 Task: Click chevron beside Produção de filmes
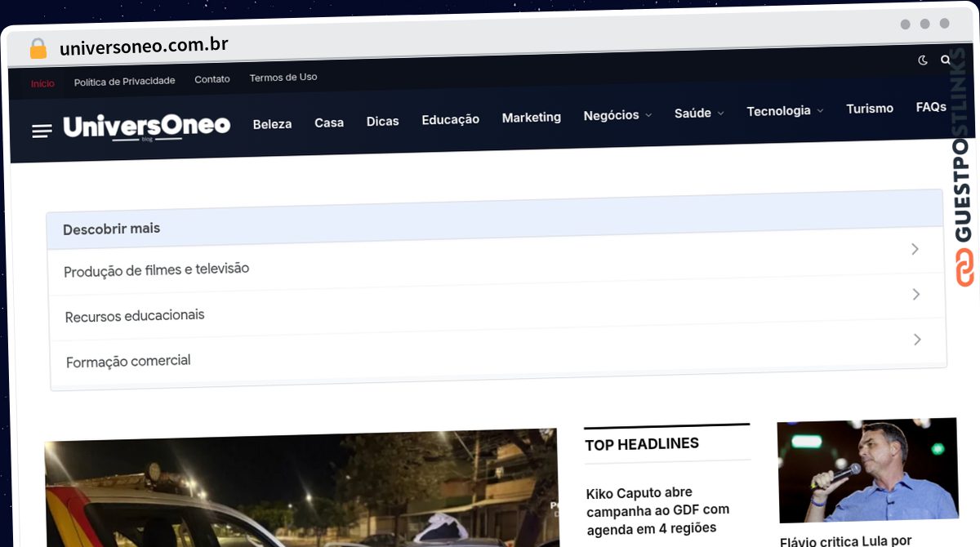[915, 249]
